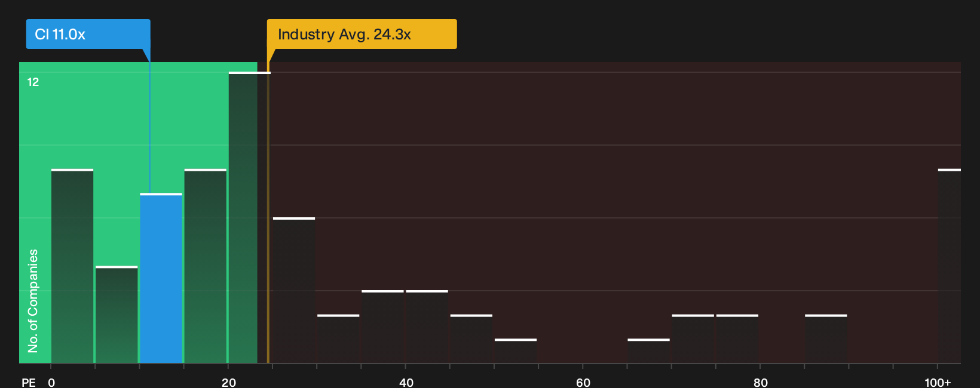Select the 100+ PE bar at far right

[x=949, y=266]
